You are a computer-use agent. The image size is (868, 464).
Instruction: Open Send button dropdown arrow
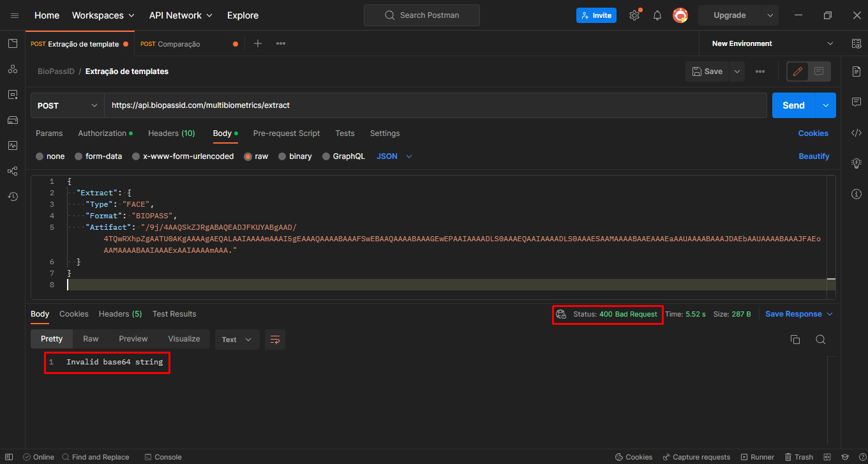(x=826, y=105)
